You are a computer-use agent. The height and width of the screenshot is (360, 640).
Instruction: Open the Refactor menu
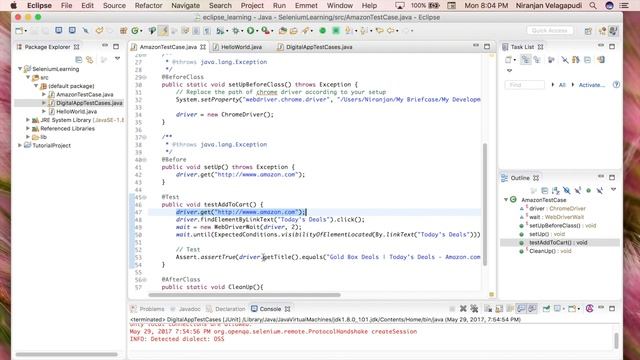coord(149,6)
